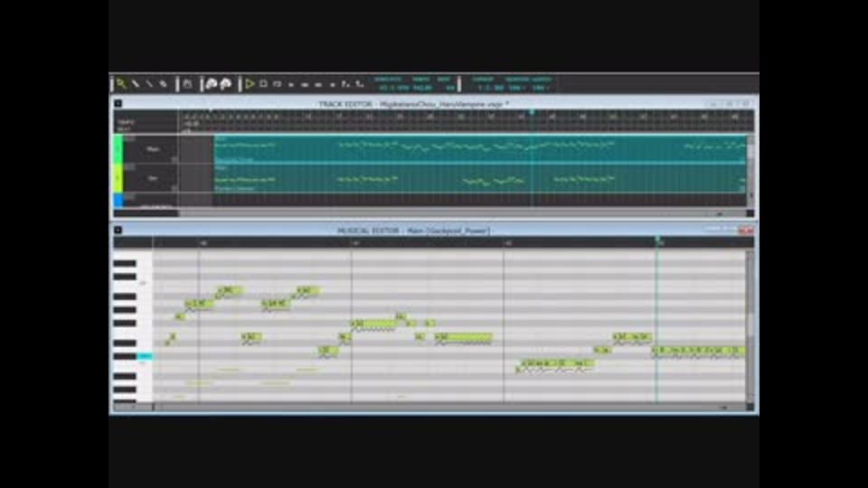Select the arrow pointer tool
868x488 pixels.
click(x=120, y=84)
